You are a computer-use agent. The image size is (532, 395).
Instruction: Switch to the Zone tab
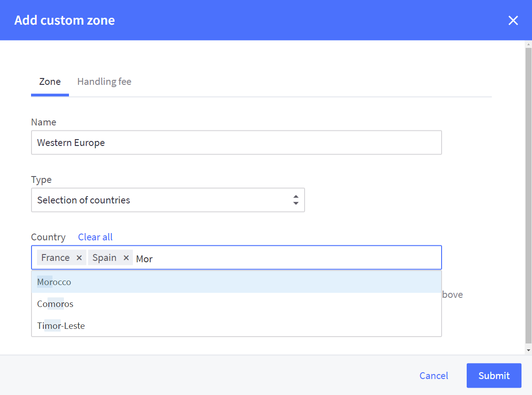(50, 81)
